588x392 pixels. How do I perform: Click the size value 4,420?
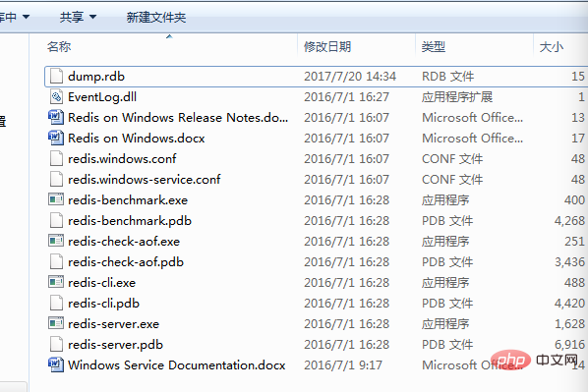point(569,304)
